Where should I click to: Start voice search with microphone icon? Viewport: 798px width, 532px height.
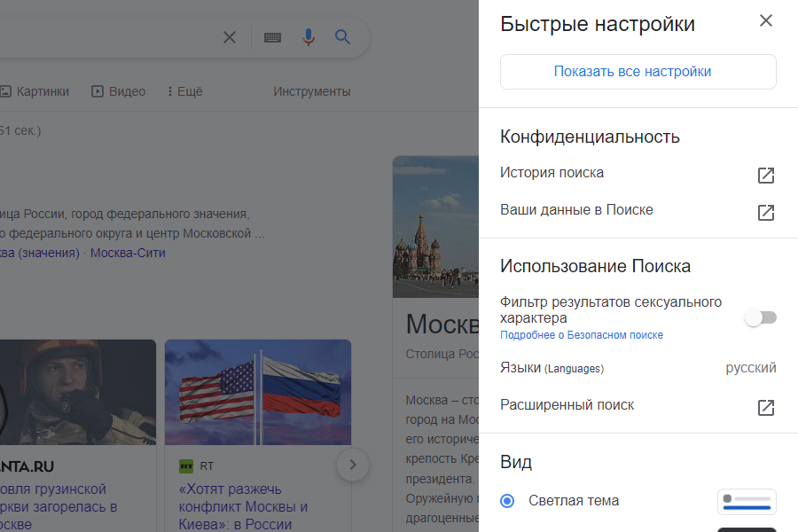click(x=308, y=37)
